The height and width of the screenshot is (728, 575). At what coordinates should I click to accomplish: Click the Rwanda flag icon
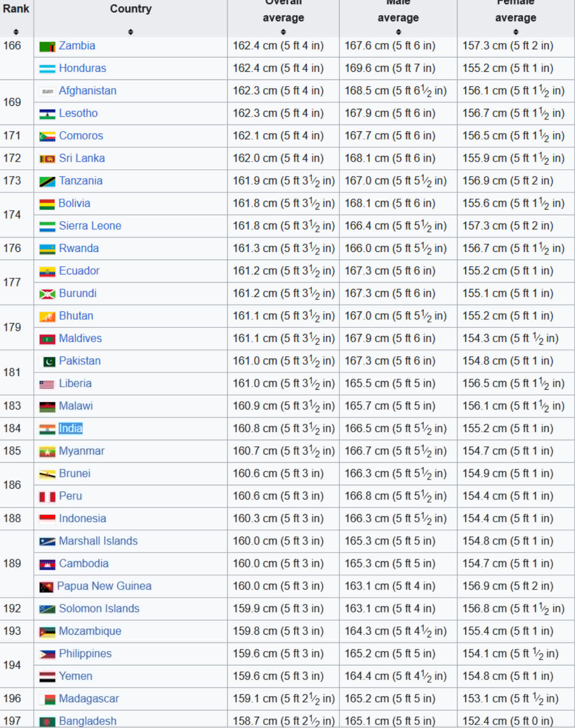pos(47,249)
